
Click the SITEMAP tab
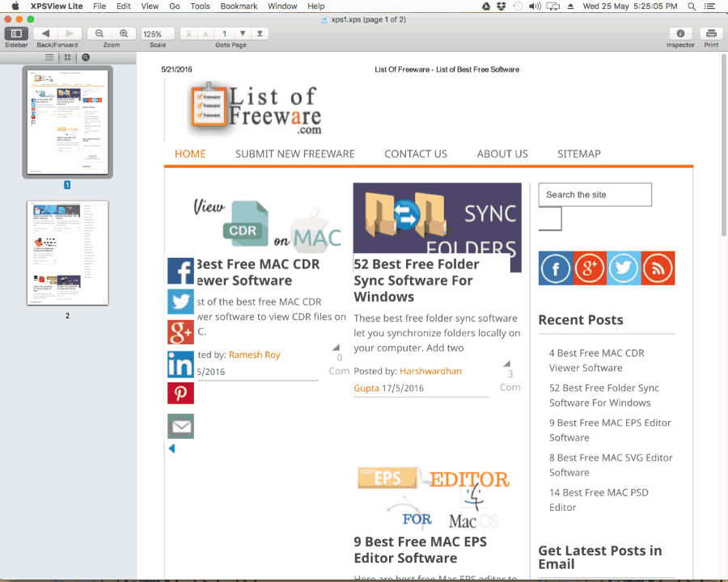point(579,154)
